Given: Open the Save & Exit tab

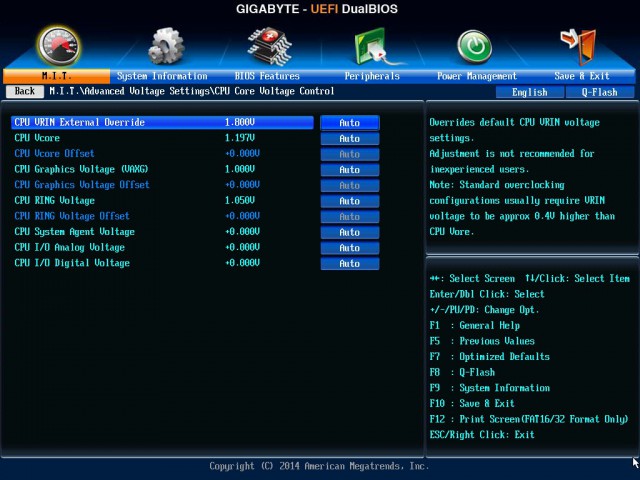Looking at the screenshot, I should tap(582, 76).
